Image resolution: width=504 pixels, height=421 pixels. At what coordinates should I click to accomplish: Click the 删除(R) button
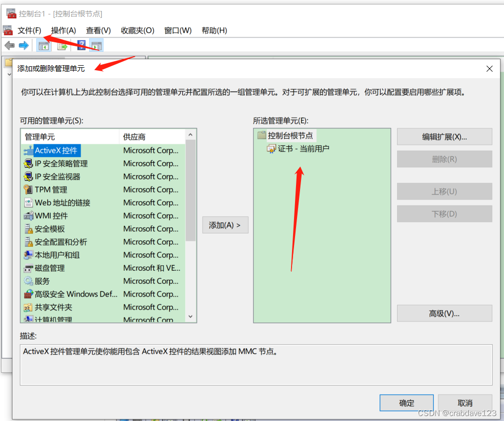click(444, 159)
